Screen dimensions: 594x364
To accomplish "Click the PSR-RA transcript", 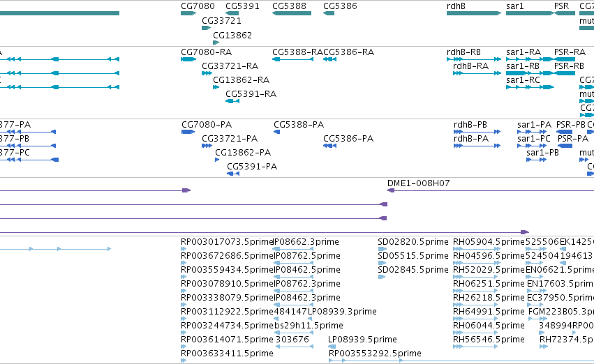I will (x=565, y=59).
